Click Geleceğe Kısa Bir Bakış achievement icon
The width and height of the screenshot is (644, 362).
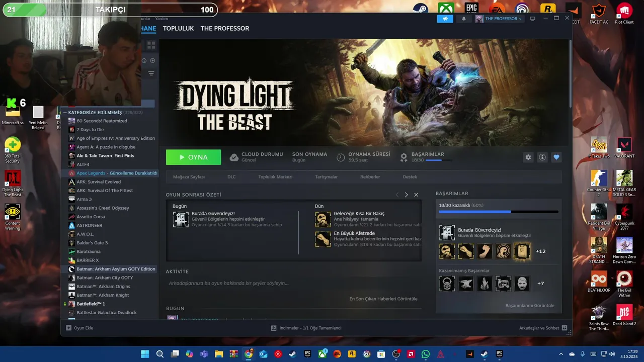pos(323,219)
